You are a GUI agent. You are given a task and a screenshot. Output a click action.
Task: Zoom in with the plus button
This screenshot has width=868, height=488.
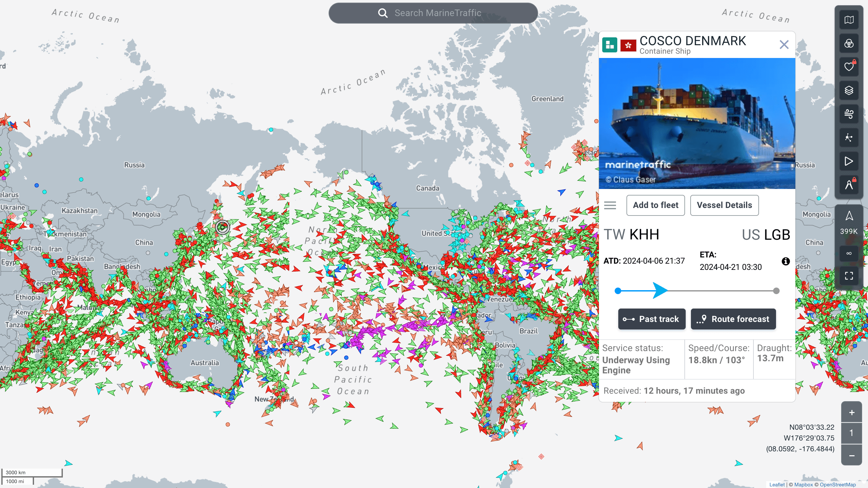coord(852,412)
